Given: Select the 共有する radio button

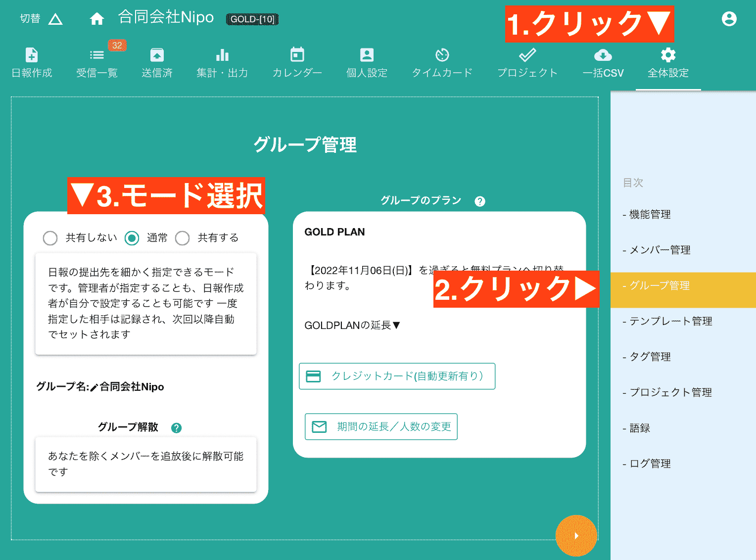Looking at the screenshot, I should (182, 238).
